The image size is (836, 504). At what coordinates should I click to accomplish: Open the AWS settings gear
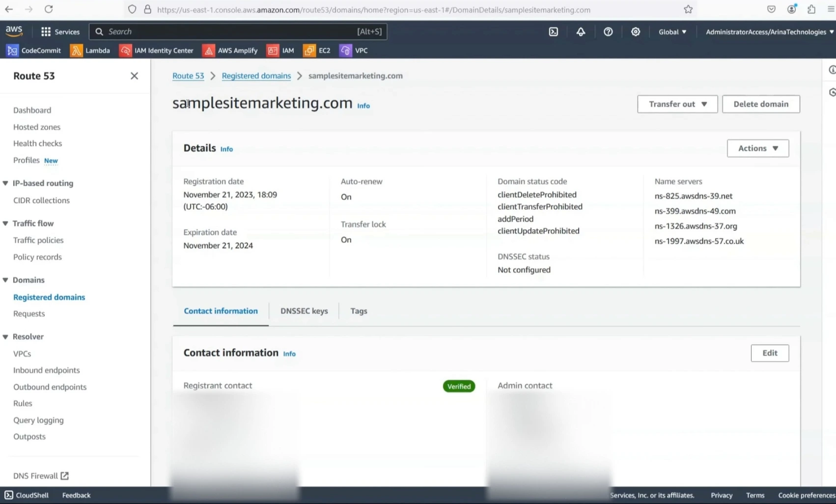point(636,31)
